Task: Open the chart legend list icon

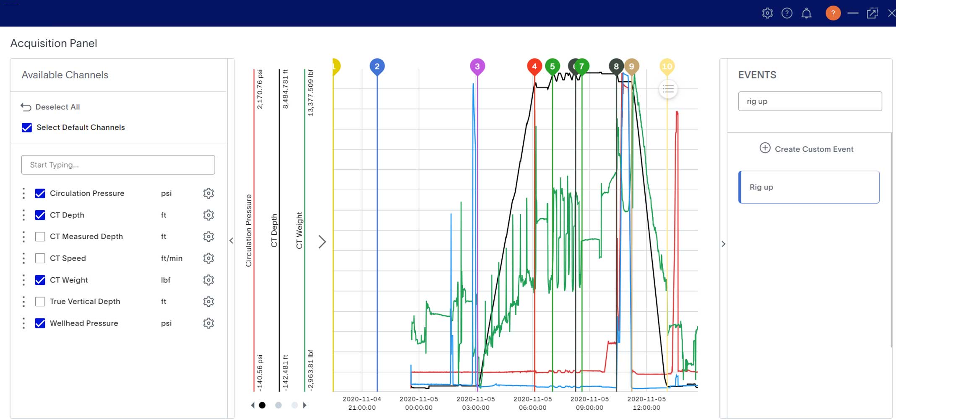Action: (x=668, y=89)
